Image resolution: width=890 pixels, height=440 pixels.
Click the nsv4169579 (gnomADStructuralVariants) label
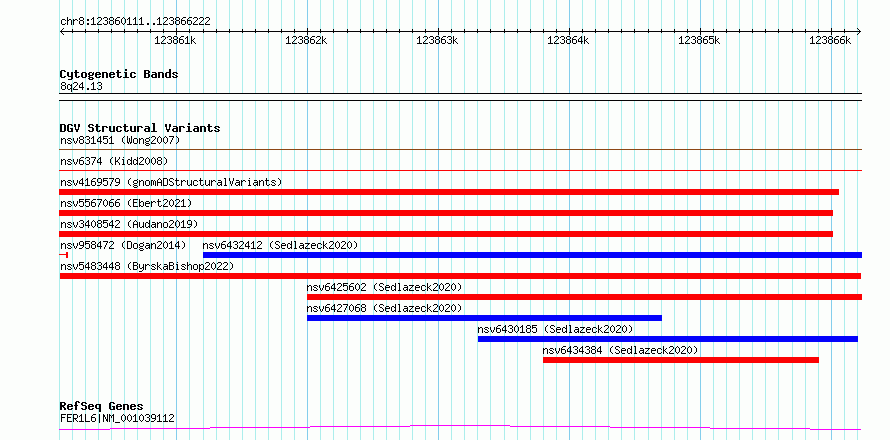(x=171, y=182)
